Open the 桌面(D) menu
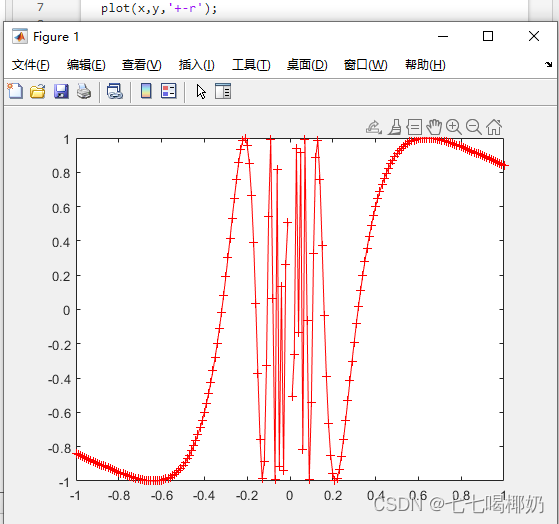The height and width of the screenshot is (524, 559). click(307, 65)
